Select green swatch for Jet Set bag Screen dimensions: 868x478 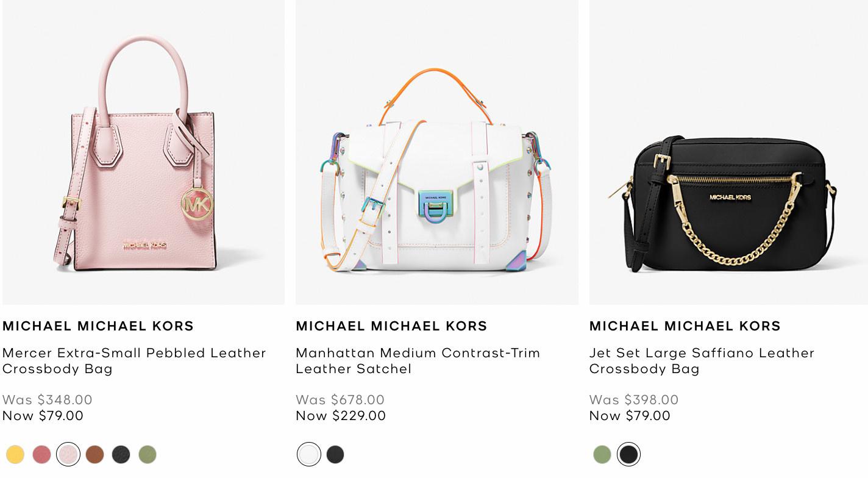[x=602, y=454]
